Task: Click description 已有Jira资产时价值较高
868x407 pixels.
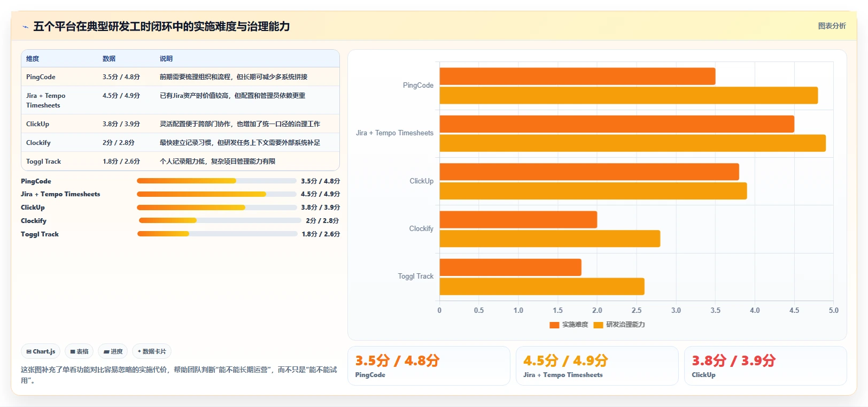Action: [x=232, y=96]
